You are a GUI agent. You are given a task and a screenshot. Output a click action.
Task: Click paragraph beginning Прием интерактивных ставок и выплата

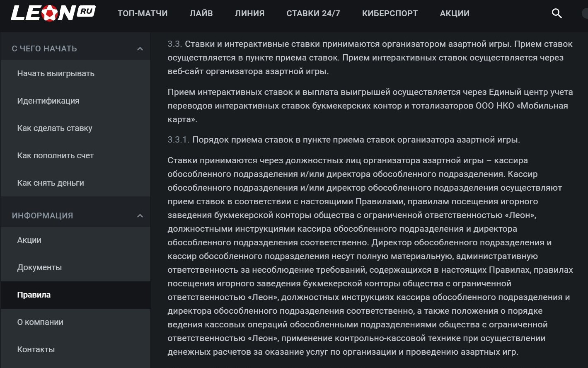[x=370, y=106]
